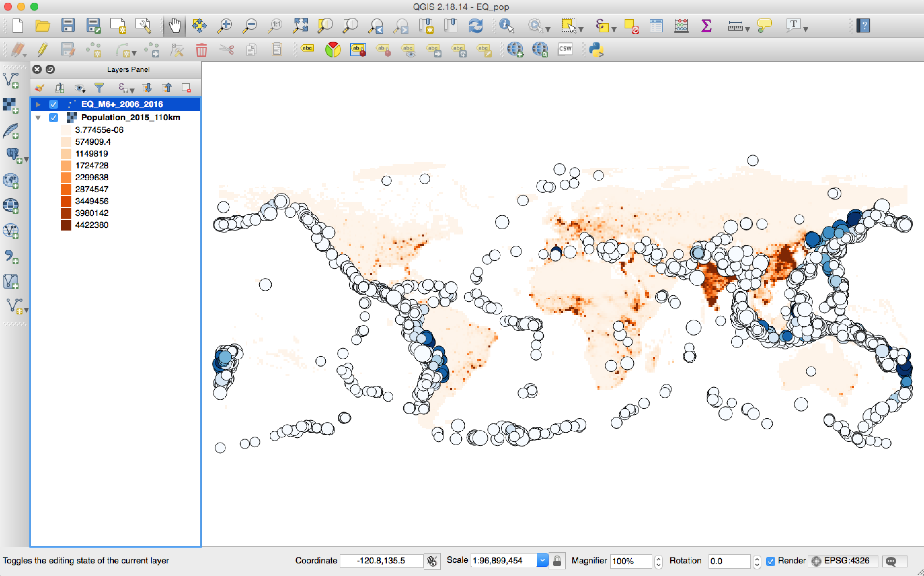The width and height of the screenshot is (924, 576).
Task: Hide the Population_2015_110km layer
Action: click(x=53, y=118)
